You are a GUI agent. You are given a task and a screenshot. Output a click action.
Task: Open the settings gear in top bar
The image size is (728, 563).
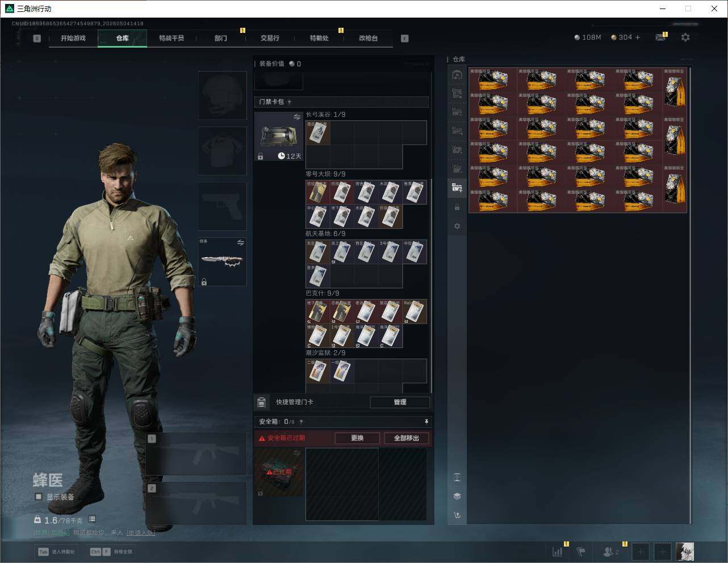[x=685, y=37]
